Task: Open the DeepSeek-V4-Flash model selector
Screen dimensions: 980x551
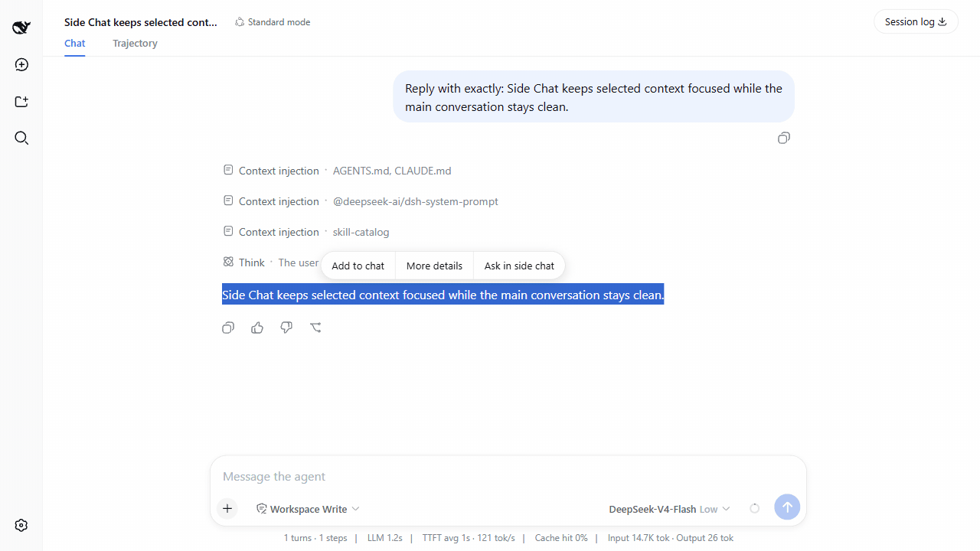Action: 669,509
